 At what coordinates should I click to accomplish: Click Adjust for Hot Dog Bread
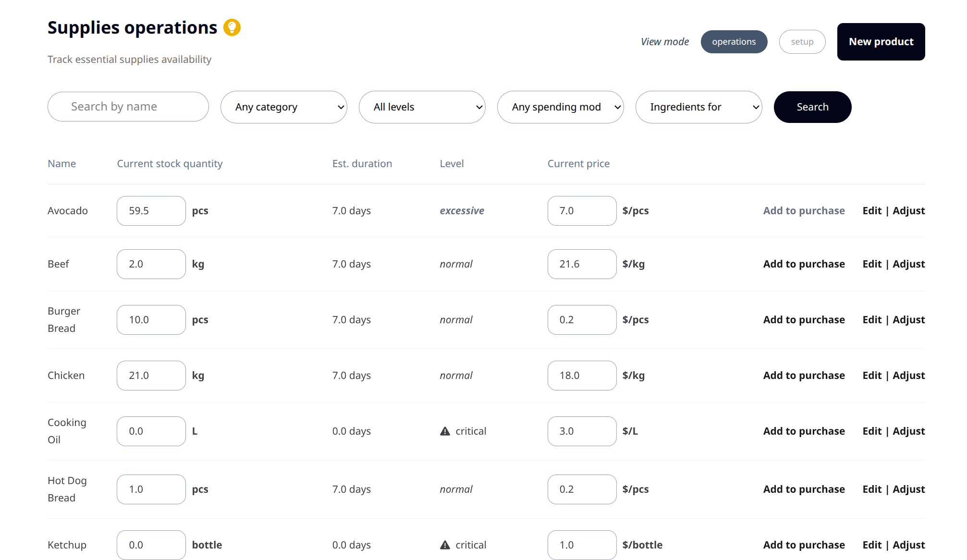click(x=908, y=489)
